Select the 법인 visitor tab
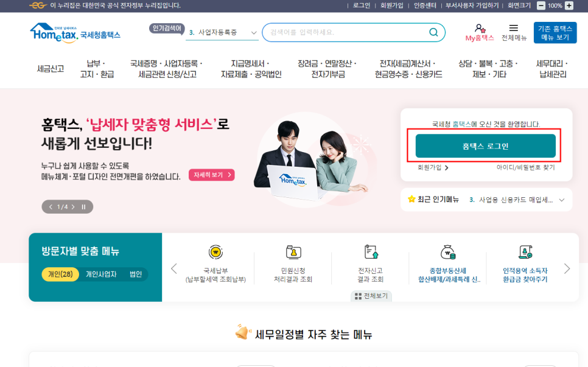This screenshot has width=588, height=367. 136,274
